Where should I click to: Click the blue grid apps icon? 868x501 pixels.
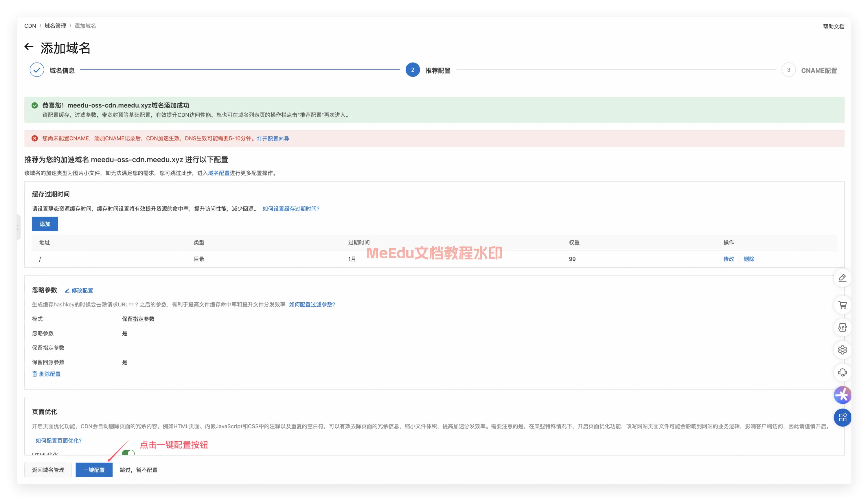(842, 418)
